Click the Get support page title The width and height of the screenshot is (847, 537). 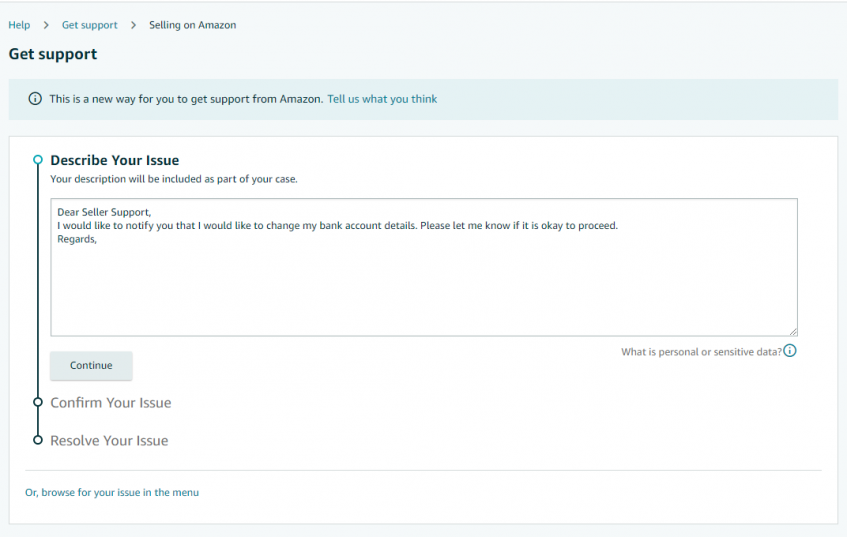tap(53, 54)
